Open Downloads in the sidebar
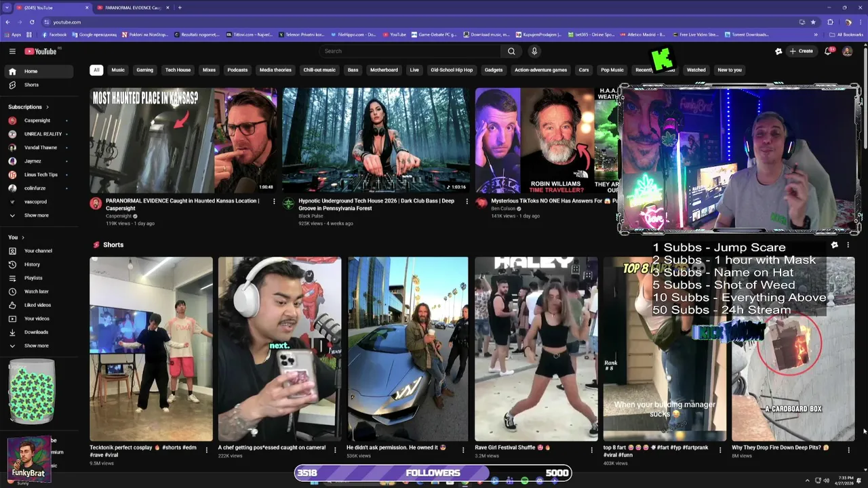The image size is (868, 488). 39,332
